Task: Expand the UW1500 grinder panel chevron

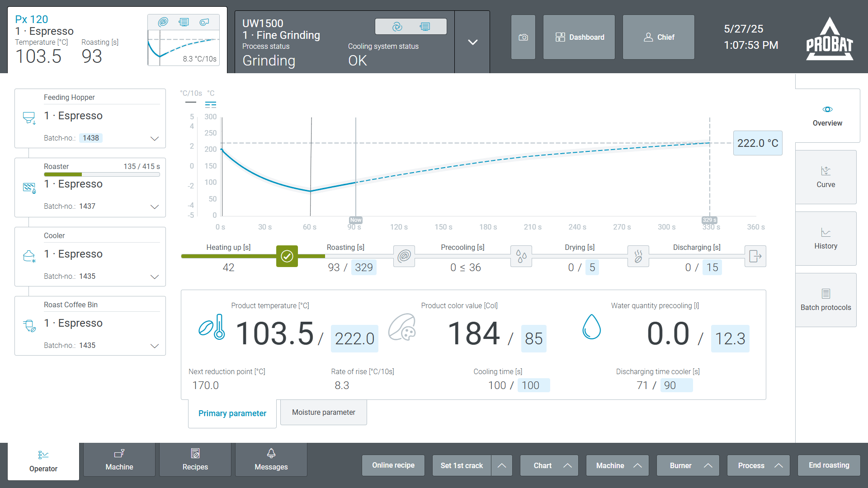Action: point(472,42)
